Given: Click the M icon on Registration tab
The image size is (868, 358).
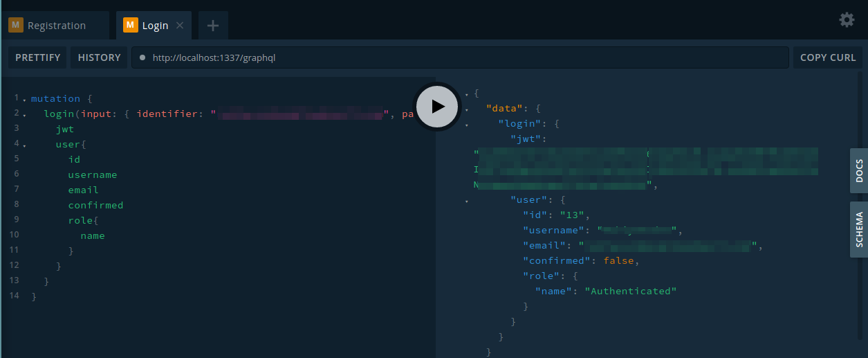Looking at the screenshot, I should (x=15, y=26).
